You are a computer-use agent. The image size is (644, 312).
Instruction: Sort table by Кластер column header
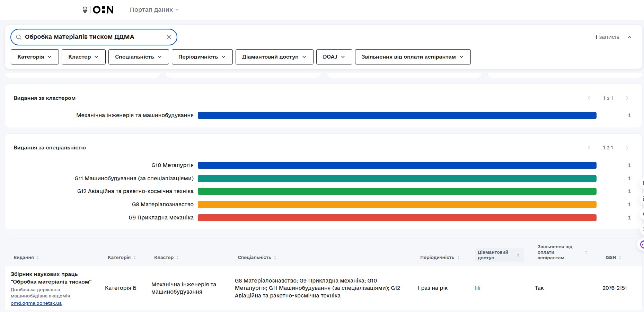(x=167, y=258)
